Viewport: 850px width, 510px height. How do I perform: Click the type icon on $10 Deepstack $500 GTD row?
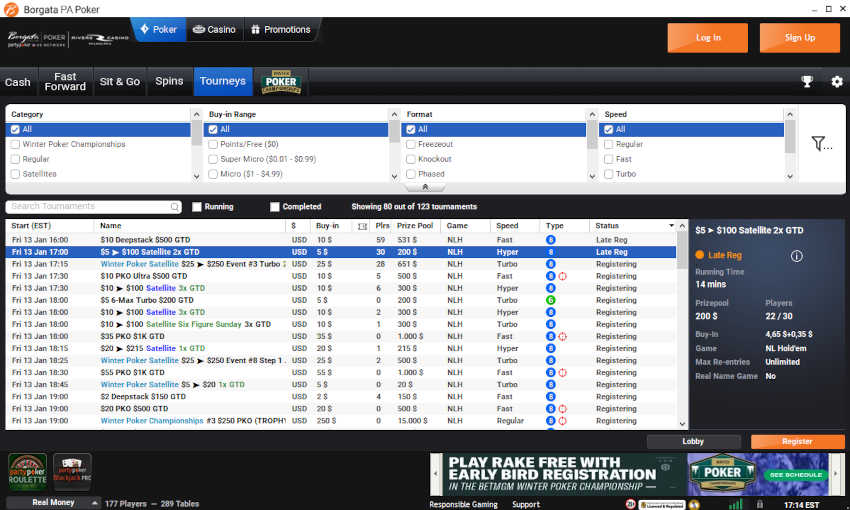550,240
